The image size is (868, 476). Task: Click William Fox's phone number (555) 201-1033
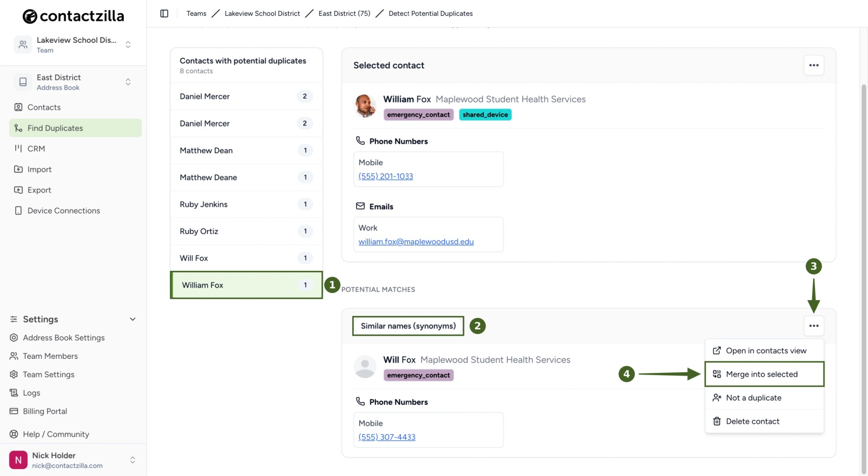(386, 176)
